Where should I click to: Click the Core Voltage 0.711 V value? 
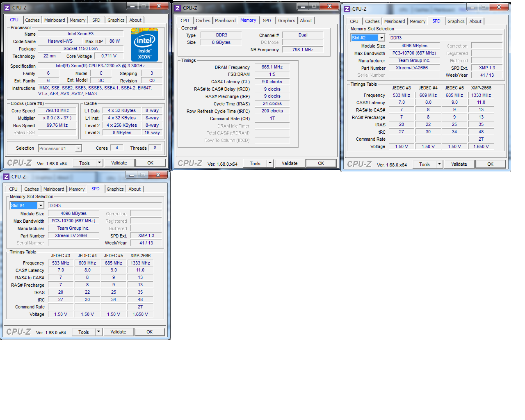(x=109, y=56)
